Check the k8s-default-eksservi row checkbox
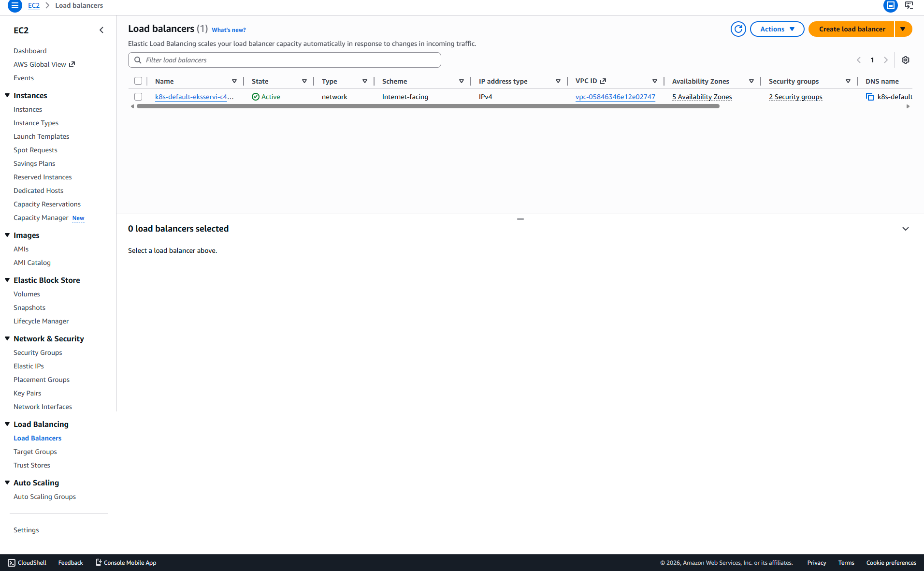The image size is (924, 571). coord(138,97)
